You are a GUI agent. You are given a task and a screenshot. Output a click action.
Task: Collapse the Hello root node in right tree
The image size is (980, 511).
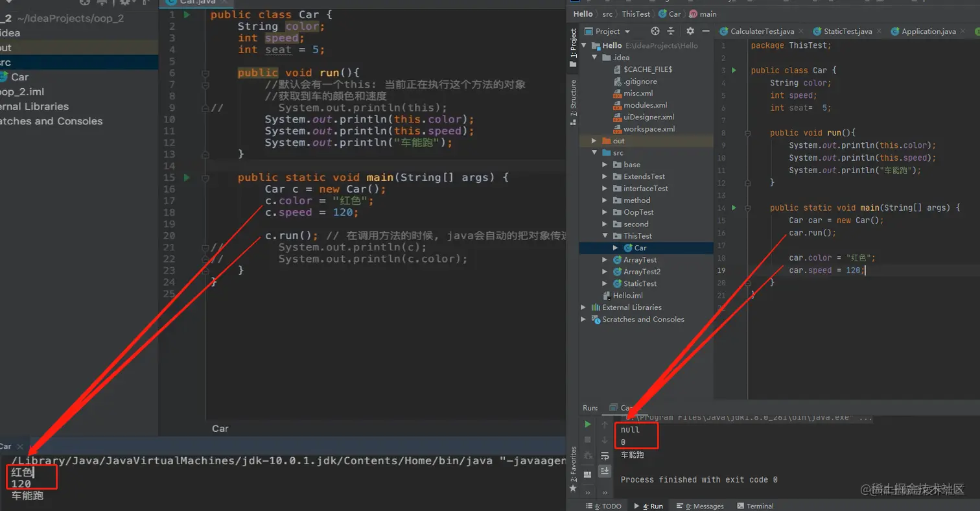(584, 45)
